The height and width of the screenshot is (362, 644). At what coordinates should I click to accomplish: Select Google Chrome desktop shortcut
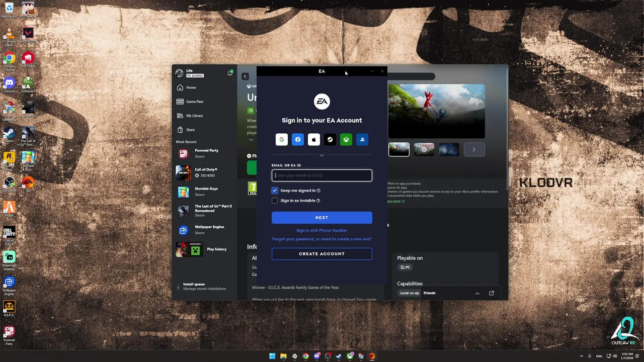pyautogui.click(x=9, y=61)
